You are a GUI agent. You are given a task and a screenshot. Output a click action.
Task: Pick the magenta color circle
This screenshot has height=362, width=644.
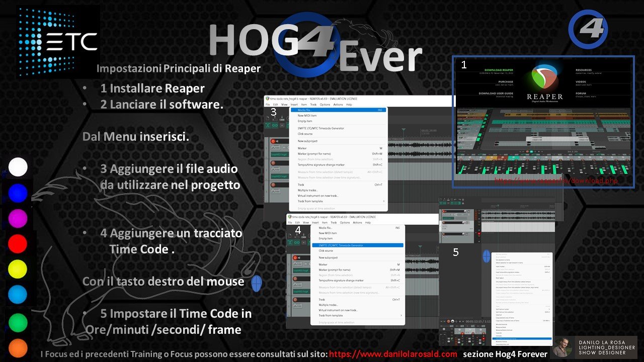point(18,218)
